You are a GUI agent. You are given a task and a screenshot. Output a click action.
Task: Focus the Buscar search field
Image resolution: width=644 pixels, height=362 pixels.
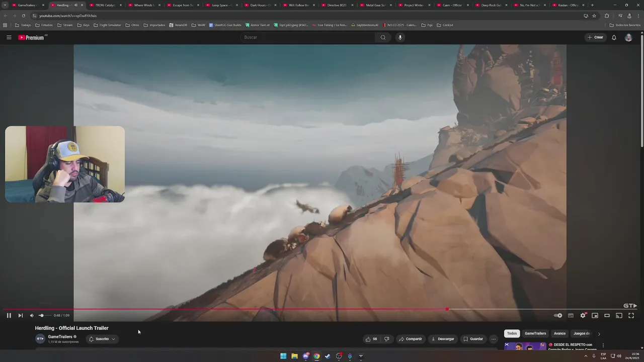[308, 37]
